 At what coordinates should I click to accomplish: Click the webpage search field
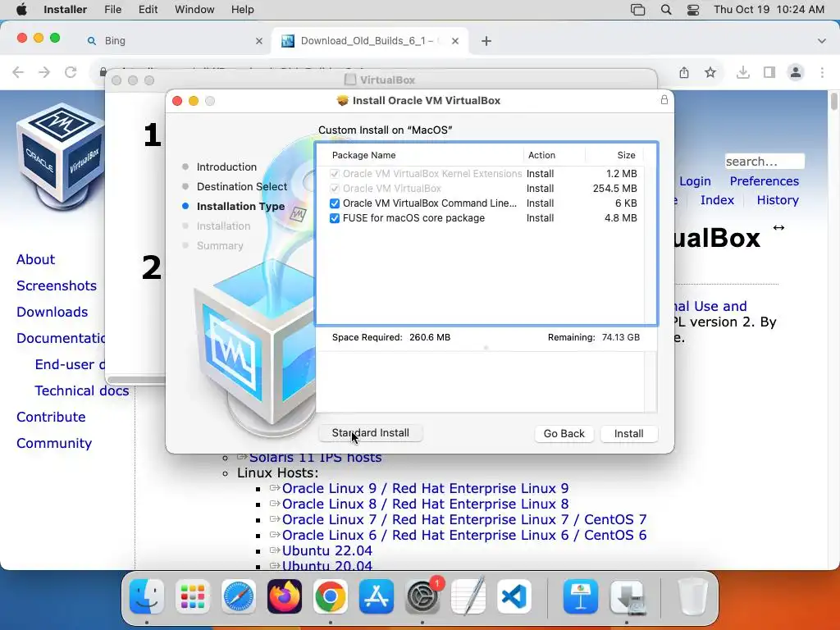(765, 162)
